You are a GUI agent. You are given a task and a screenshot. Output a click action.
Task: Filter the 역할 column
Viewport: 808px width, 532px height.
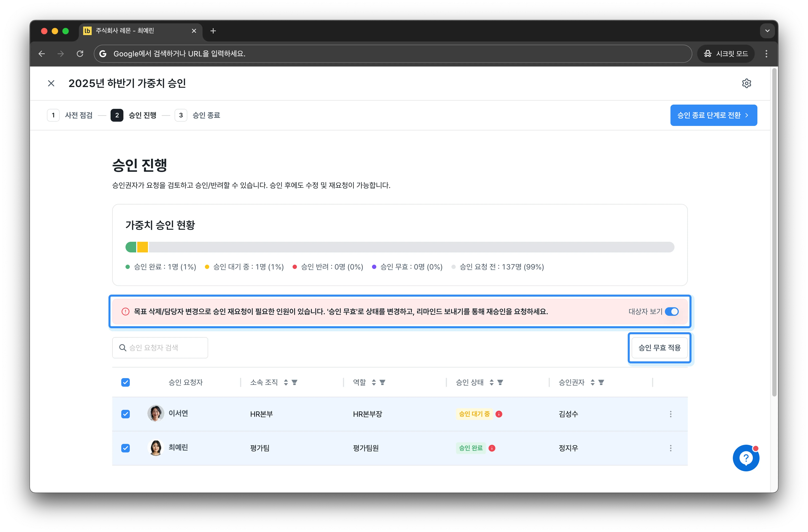click(x=383, y=382)
